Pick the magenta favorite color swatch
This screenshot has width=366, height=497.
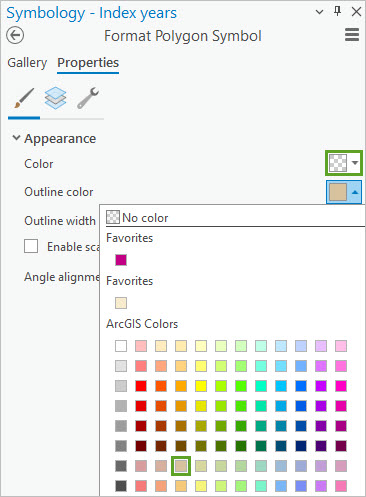[121, 260]
